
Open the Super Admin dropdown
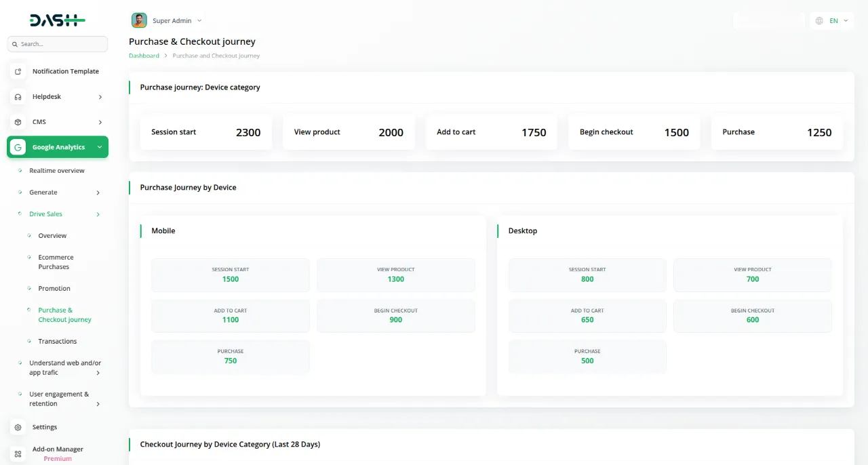pos(199,20)
